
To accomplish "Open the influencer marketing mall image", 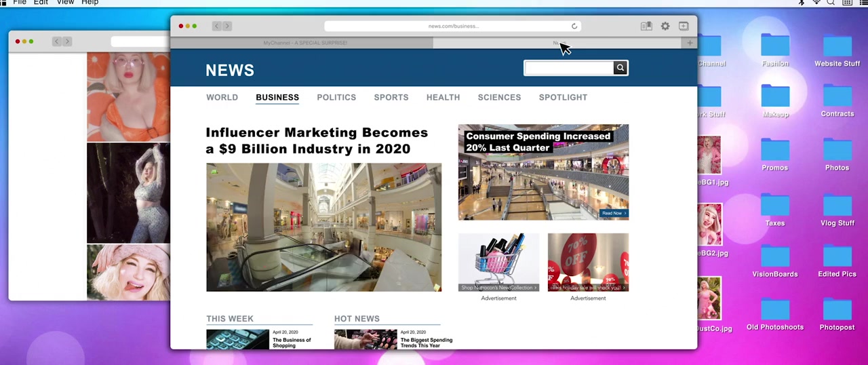I will click(x=323, y=227).
